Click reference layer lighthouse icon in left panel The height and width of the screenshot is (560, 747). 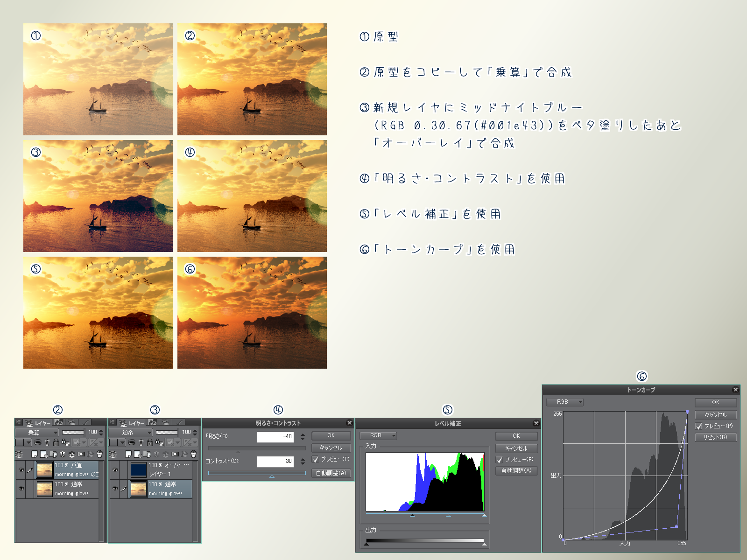[47, 442]
